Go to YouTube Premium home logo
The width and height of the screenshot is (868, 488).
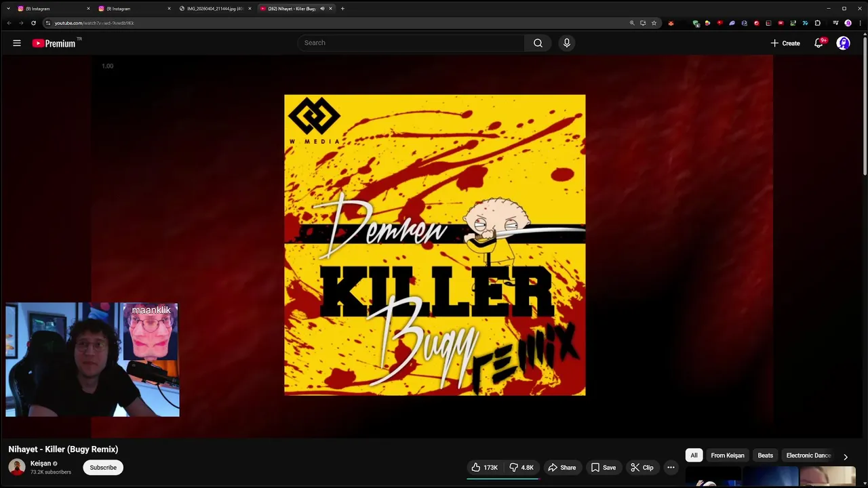pyautogui.click(x=54, y=43)
